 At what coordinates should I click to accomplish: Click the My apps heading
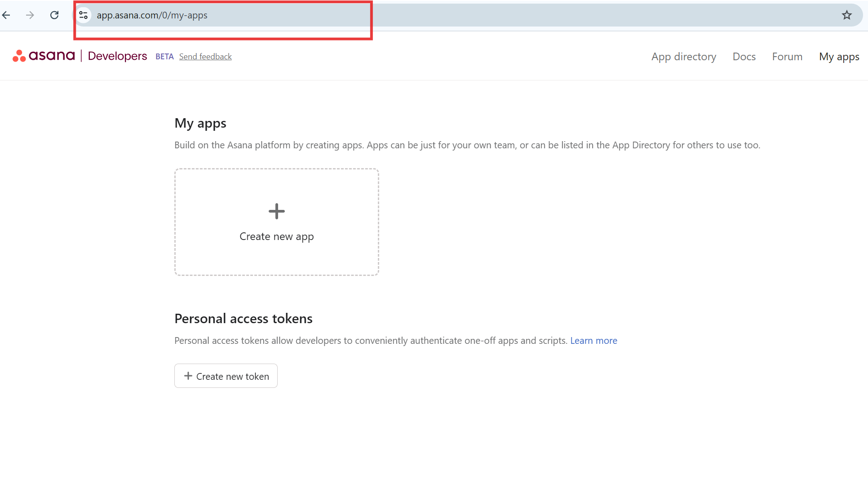[200, 123]
